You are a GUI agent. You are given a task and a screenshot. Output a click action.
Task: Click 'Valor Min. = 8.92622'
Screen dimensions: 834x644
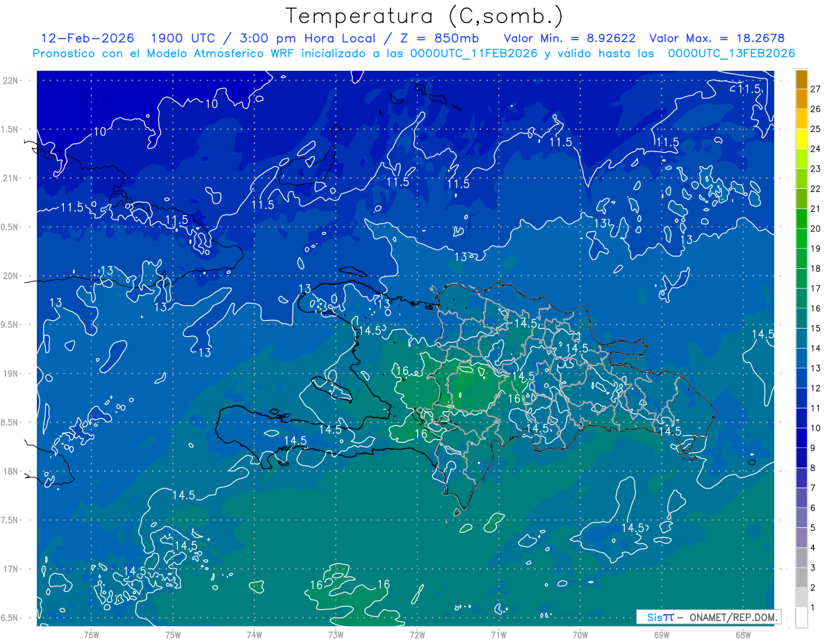pos(570,38)
